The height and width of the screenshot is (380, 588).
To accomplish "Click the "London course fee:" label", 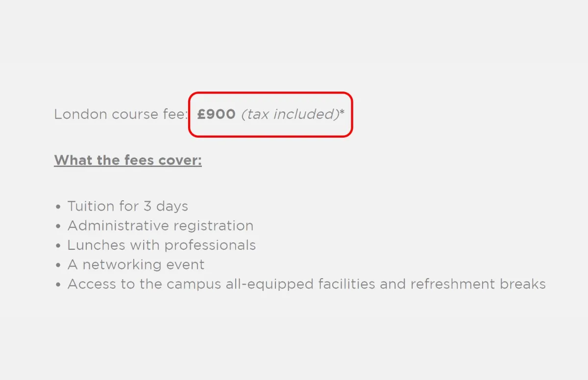I will coord(121,115).
